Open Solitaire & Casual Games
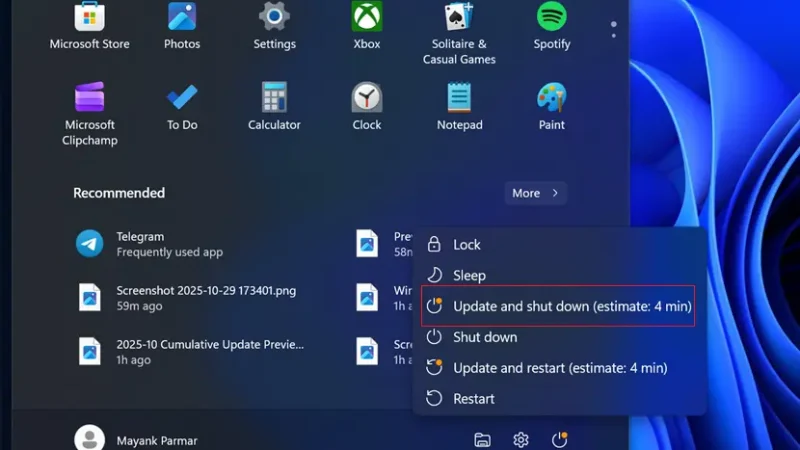 click(459, 33)
